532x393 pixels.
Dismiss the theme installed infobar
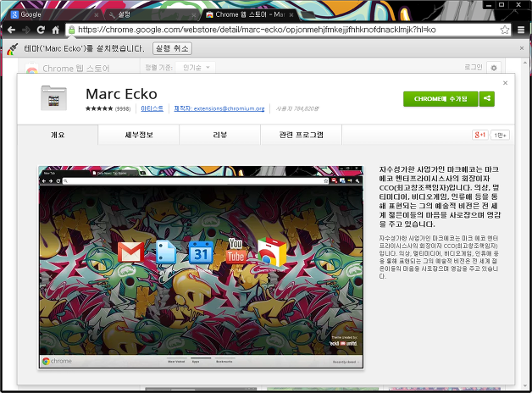(x=522, y=48)
